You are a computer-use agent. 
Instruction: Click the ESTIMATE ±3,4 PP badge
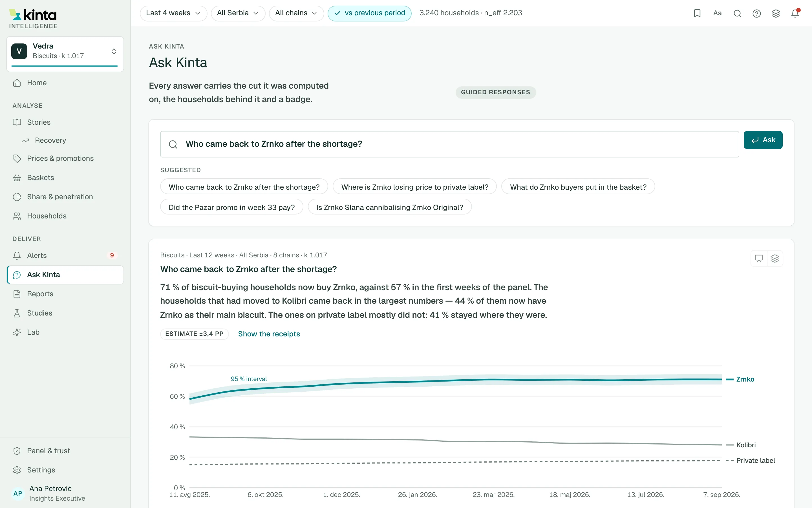194,334
